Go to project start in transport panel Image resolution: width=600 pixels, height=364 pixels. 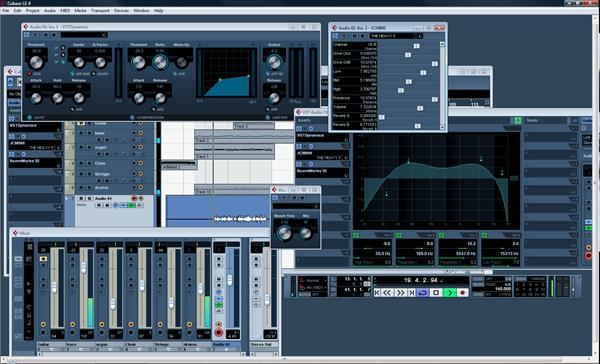point(377,293)
